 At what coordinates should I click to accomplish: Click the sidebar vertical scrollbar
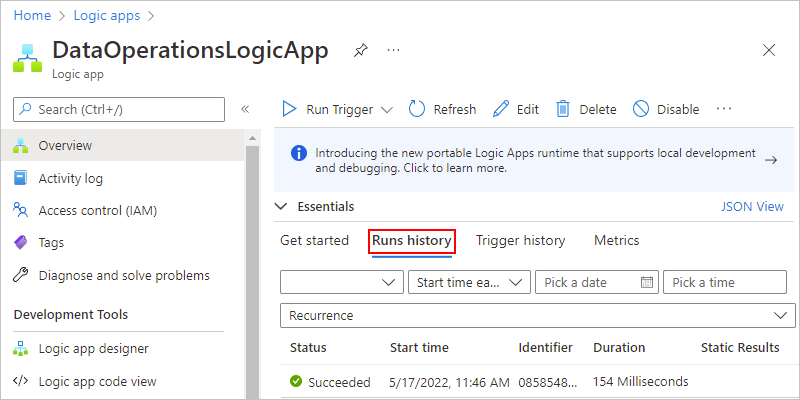[x=253, y=272]
